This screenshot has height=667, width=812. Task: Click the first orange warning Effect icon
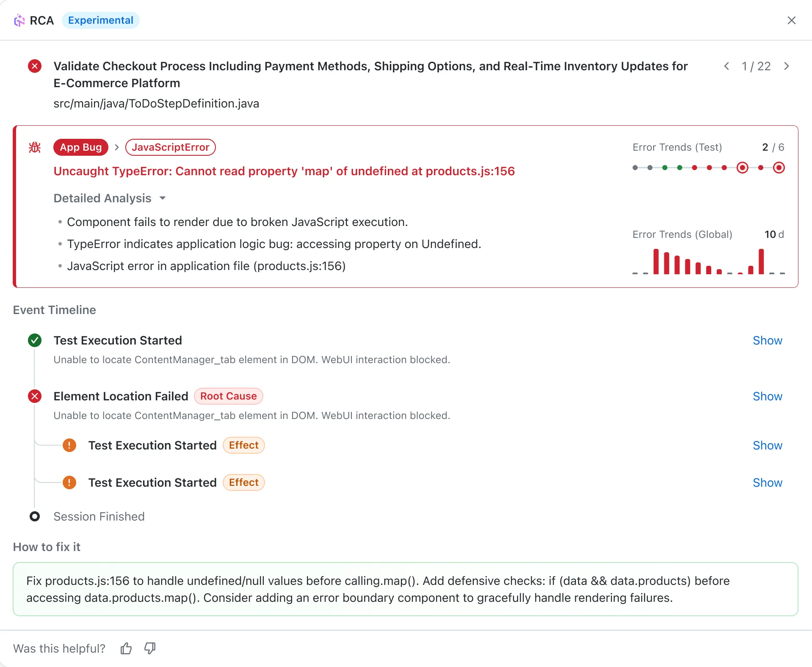click(x=69, y=445)
